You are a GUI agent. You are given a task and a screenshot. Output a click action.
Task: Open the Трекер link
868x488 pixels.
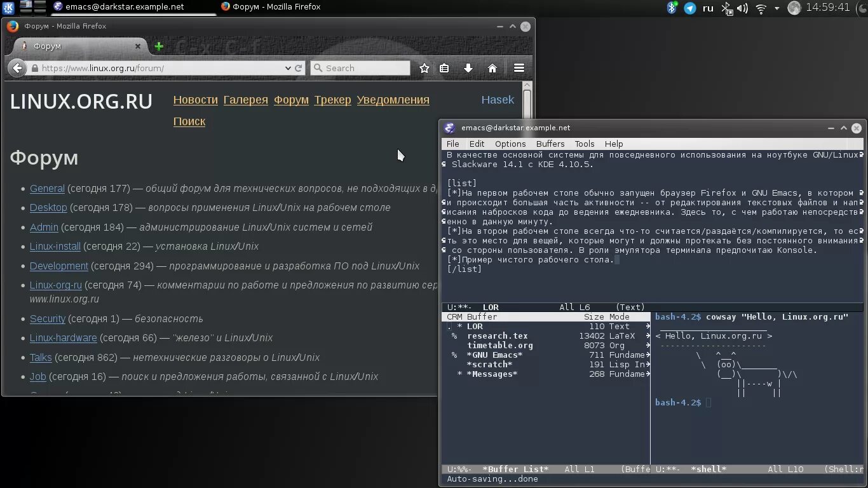[x=332, y=100]
